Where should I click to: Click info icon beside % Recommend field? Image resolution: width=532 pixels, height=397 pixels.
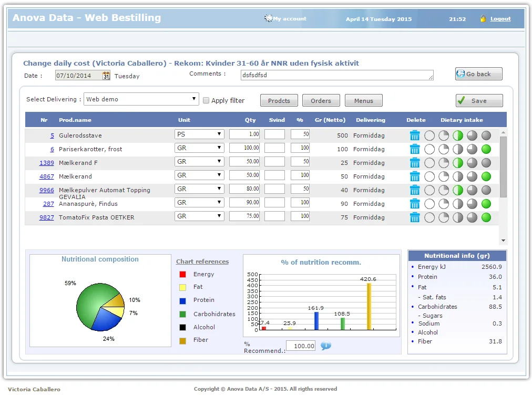tap(326, 346)
